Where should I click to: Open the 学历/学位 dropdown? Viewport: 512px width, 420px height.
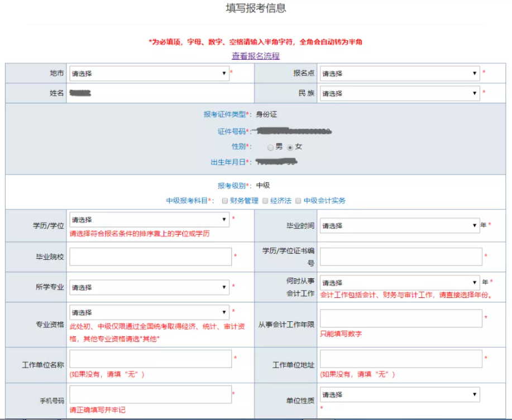149,220
